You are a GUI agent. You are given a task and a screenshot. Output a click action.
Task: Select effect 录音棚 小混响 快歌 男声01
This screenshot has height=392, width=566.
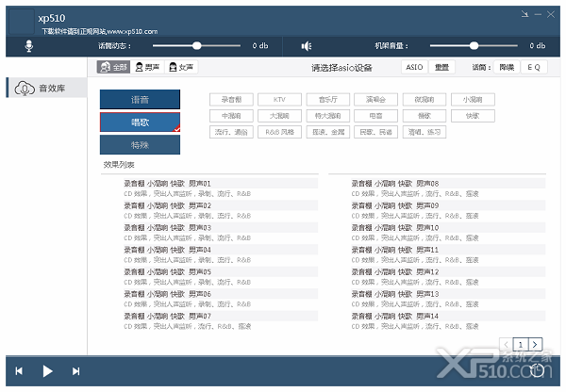220,183
